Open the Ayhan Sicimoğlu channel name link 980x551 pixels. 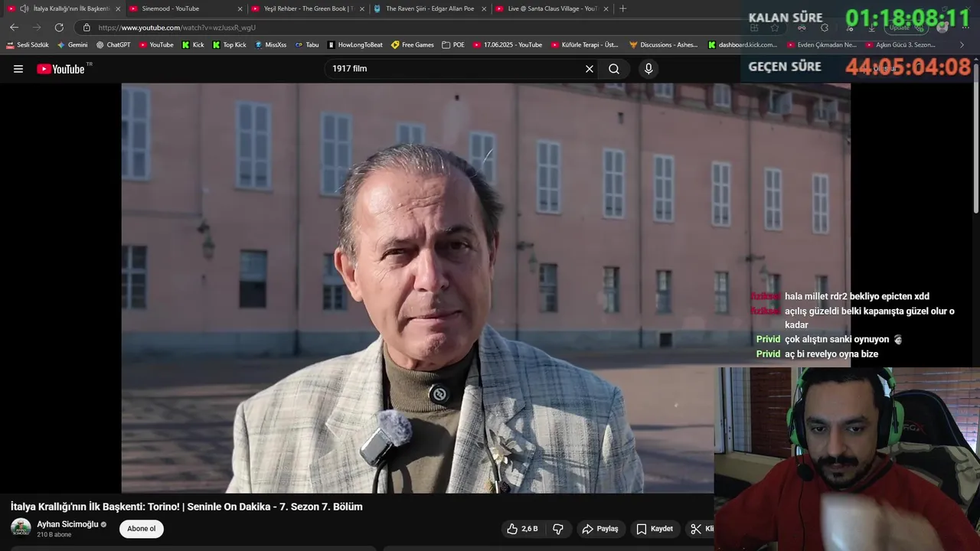[x=67, y=524]
